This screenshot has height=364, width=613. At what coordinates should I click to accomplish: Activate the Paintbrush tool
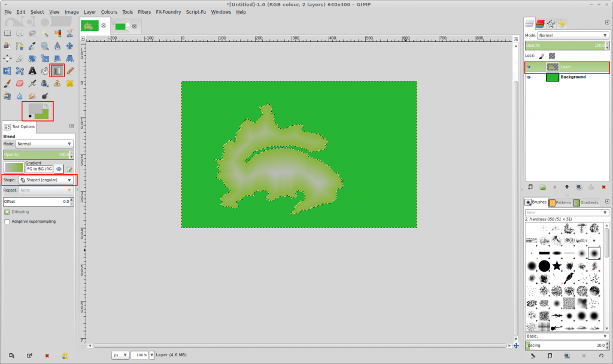coord(7,83)
